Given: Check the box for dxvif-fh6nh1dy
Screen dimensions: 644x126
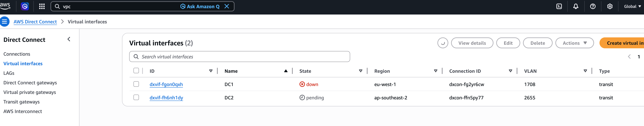Looking at the screenshot, I should (136, 97).
